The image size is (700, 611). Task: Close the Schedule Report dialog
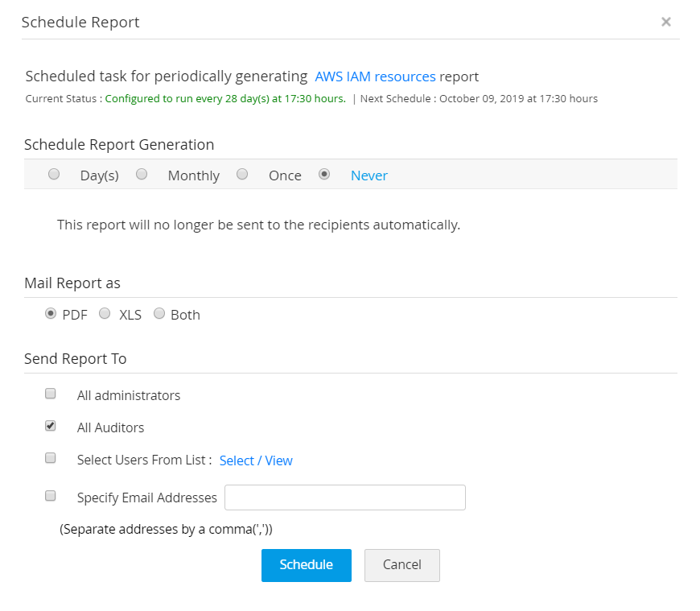click(665, 22)
